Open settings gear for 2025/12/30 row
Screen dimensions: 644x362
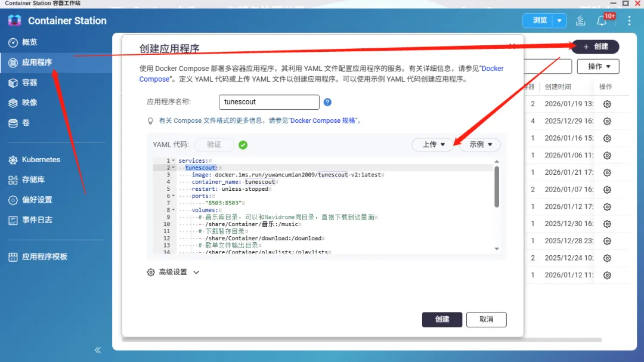point(607,224)
